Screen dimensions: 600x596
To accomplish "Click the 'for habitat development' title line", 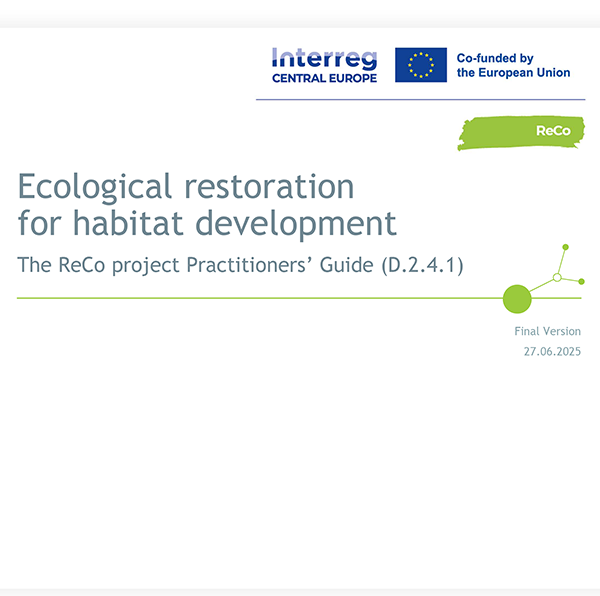I will click(207, 223).
